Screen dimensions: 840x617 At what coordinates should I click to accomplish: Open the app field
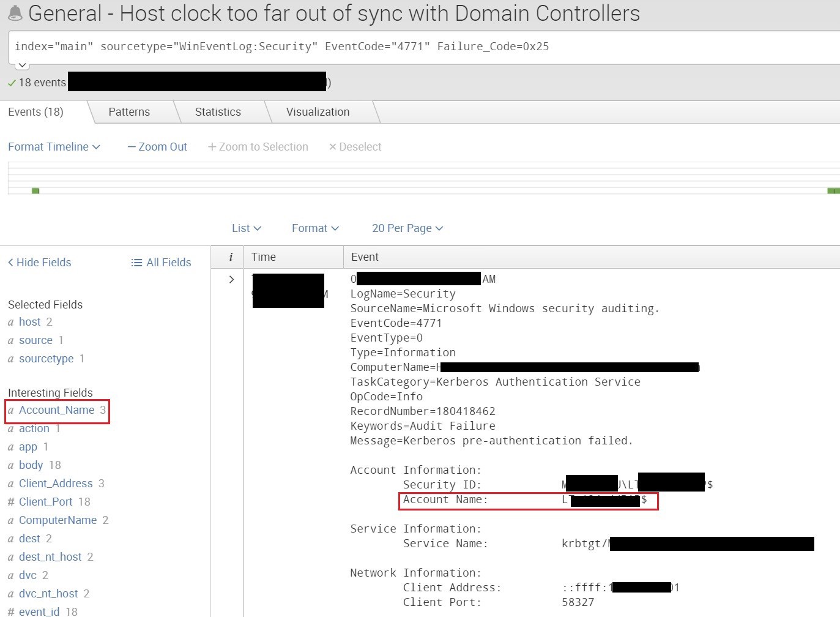28,447
